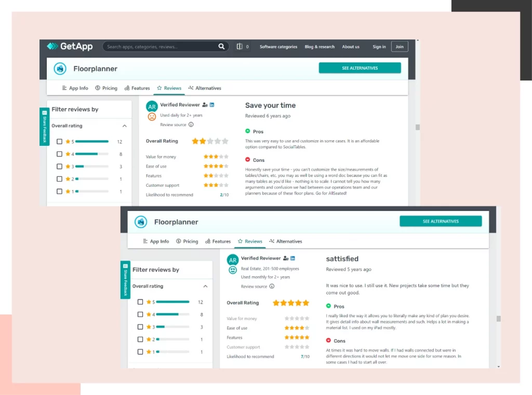Open the Alternatives tab, lower window
Image resolution: width=532 pixels, height=395 pixels.
coord(285,241)
